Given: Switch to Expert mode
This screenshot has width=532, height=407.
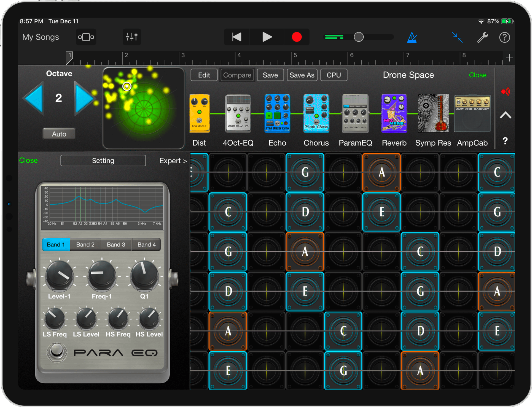Looking at the screenshot, I should click(173, 161).
